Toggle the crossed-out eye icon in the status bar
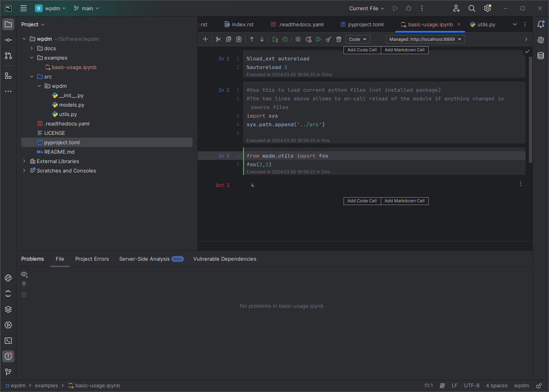Viewport: 549px width, 392px height. coord(442,386)
